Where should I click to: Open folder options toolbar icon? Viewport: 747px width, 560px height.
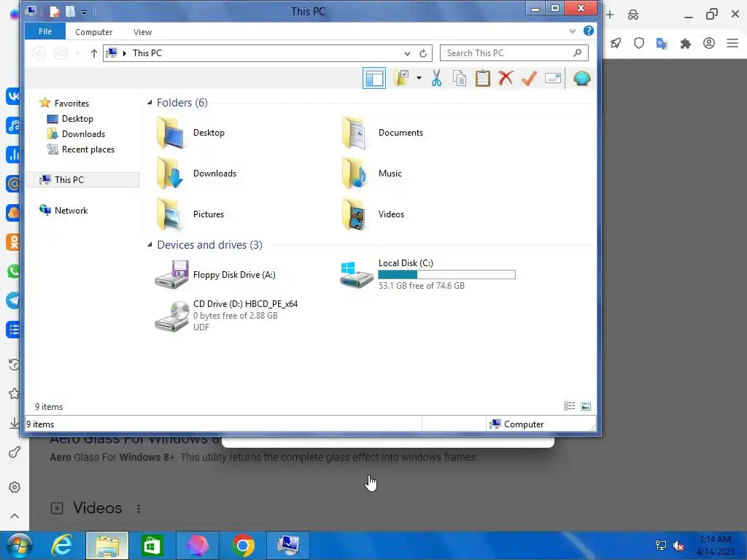point(402,78)
